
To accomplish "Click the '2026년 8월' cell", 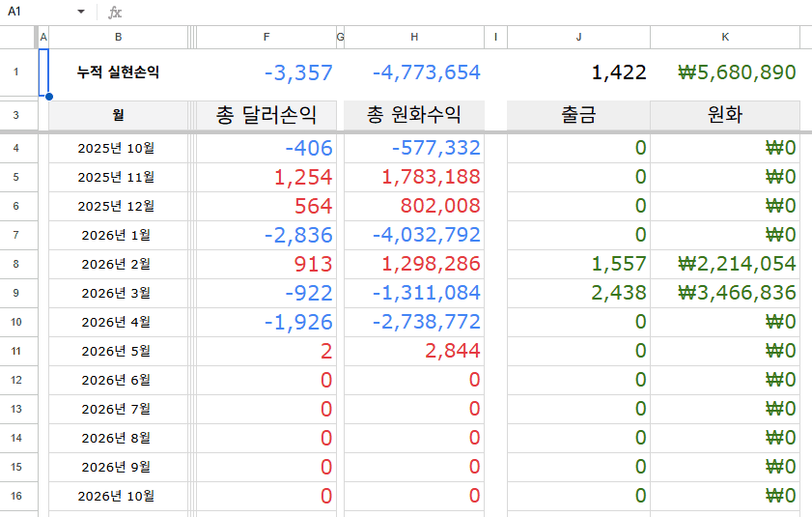I will click(118, 439).
